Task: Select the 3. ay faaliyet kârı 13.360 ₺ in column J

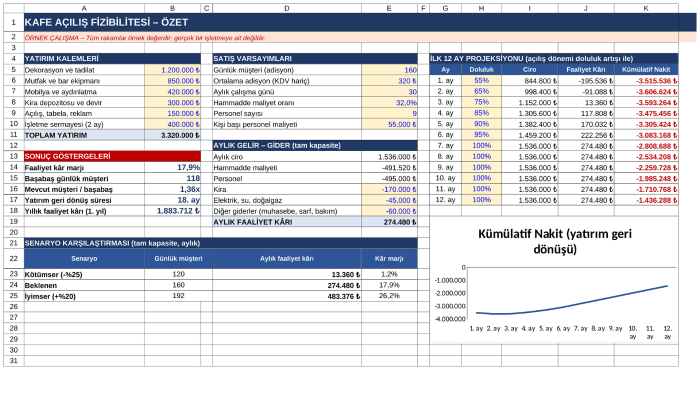Action: (x=586, y=102)
